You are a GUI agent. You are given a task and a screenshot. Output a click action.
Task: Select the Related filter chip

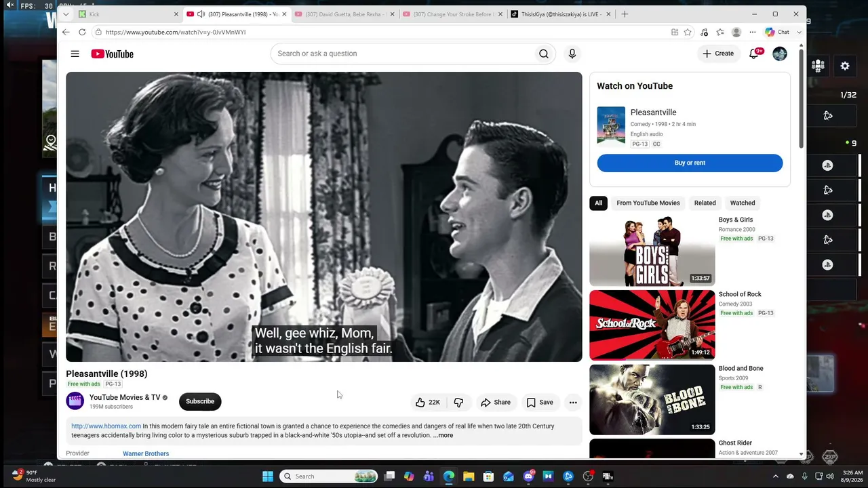tap(705, 203)
